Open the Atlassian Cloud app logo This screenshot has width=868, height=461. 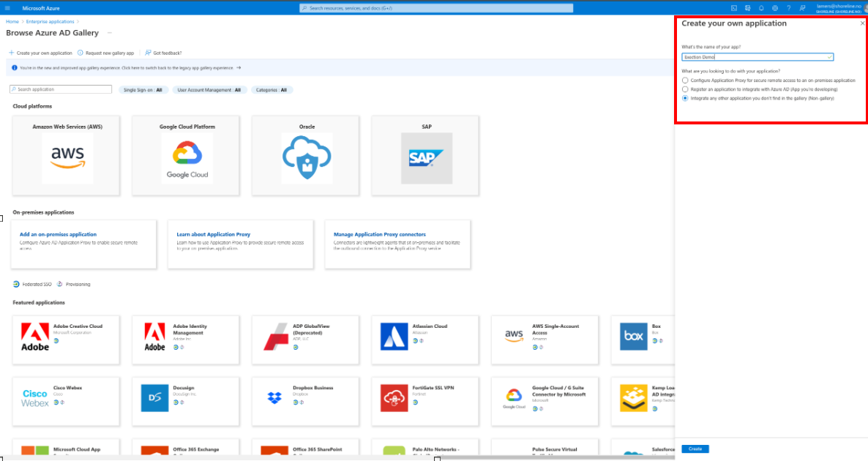[394, 337]
